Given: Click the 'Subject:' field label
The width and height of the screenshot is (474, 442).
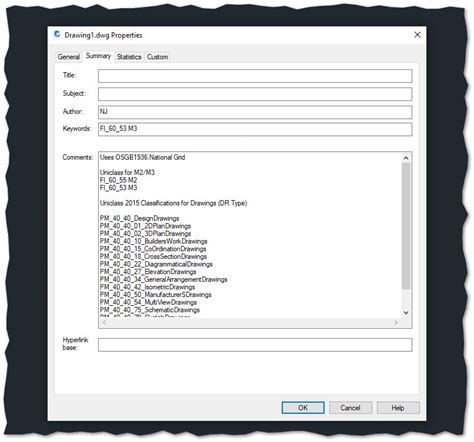Looking at the screenshot, I should pyautogui.click(x=74, y=93).
